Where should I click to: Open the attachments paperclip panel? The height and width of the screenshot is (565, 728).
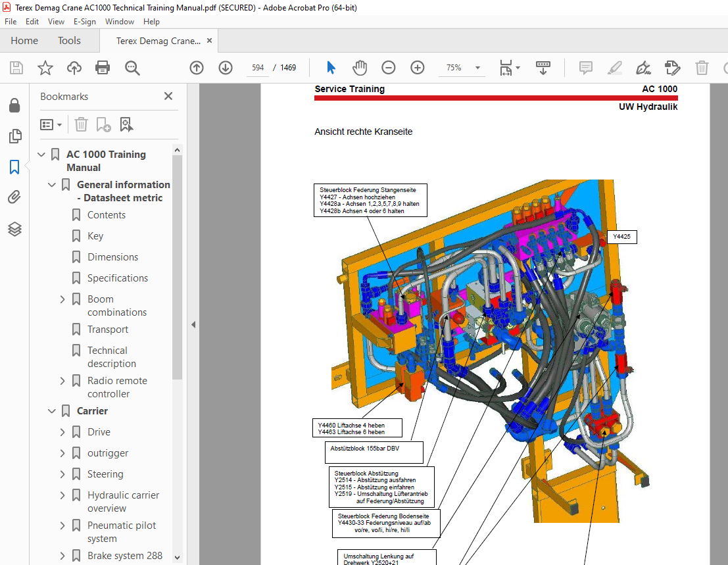(x=14, y=197)
